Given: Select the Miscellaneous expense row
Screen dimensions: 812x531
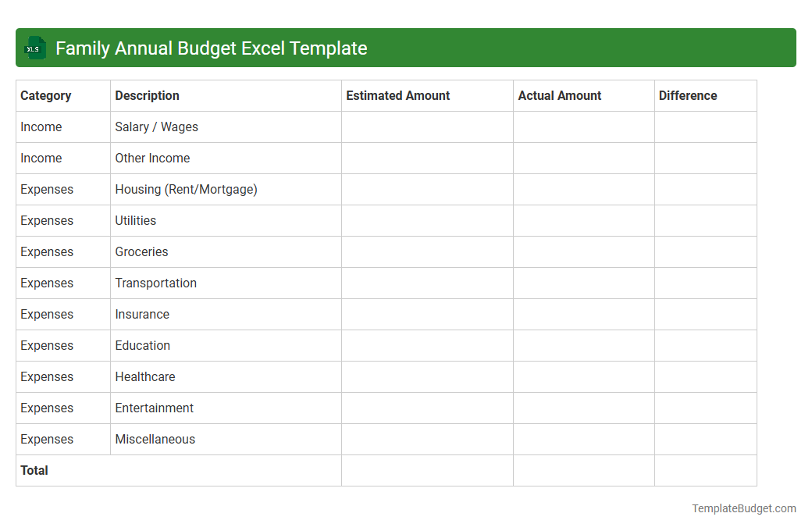Looking at the screenshot, I should [x=155, y=439].
